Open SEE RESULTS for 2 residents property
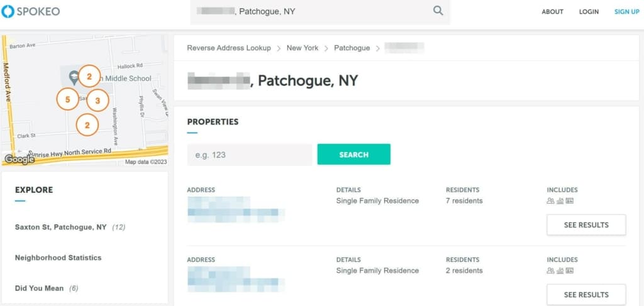The width and height of the screenshot is (644, 306). pyautogui.click(x=586, y=295)
